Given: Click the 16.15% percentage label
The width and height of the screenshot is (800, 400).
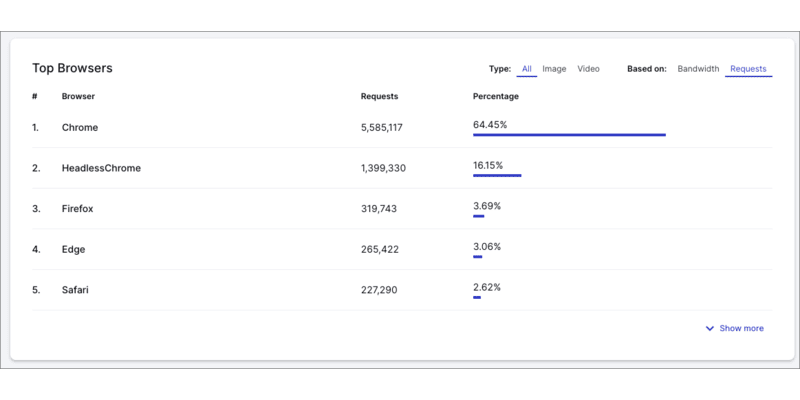Looking at the screenshot, I should (488, 165).
